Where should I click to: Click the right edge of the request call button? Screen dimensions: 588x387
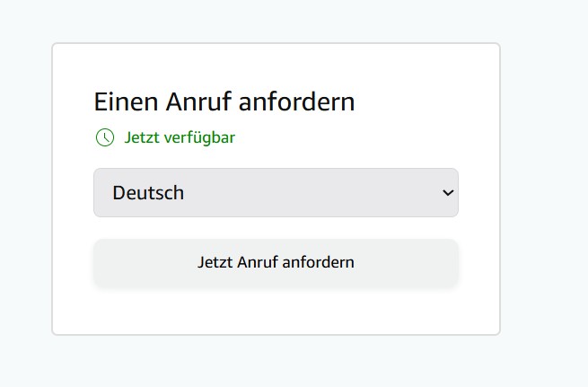453,263
